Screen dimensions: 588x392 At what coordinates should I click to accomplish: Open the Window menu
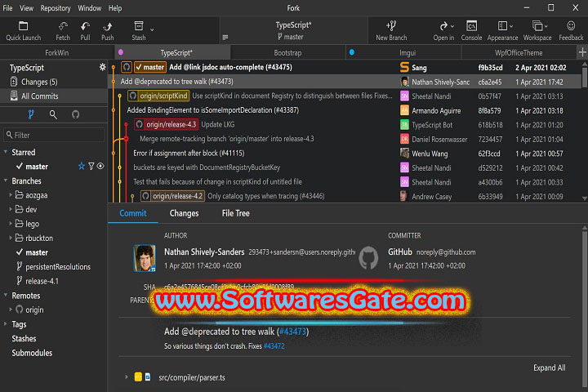[x=89, y=8]
